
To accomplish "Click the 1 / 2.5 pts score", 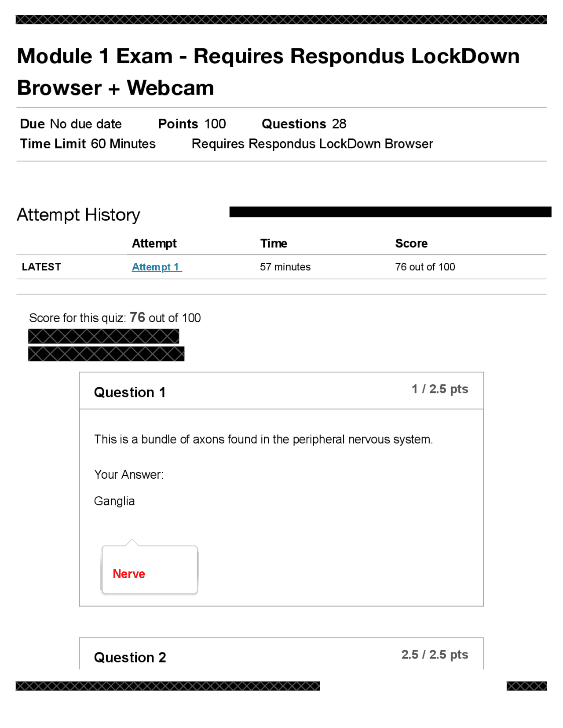I will [x=439, y=389].
